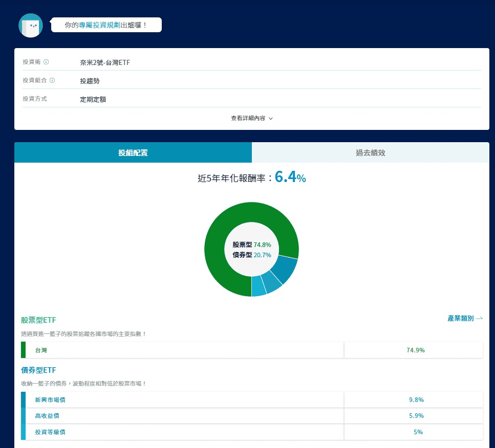Click the 高收益債 segment of the donut chart
The height and width of the screenshot is (448, 495).
point(272,283)
